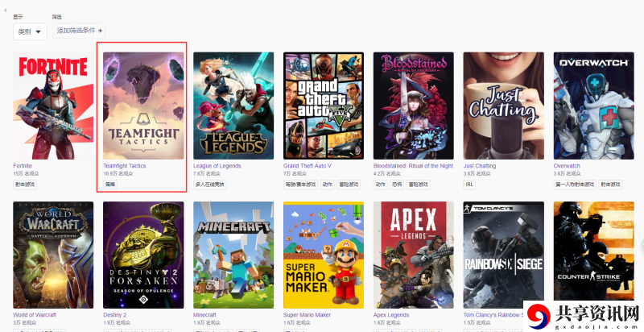Select the 策略 tag under Teamfight Tactics
The image size is (644, 332).
click(110, 185)
